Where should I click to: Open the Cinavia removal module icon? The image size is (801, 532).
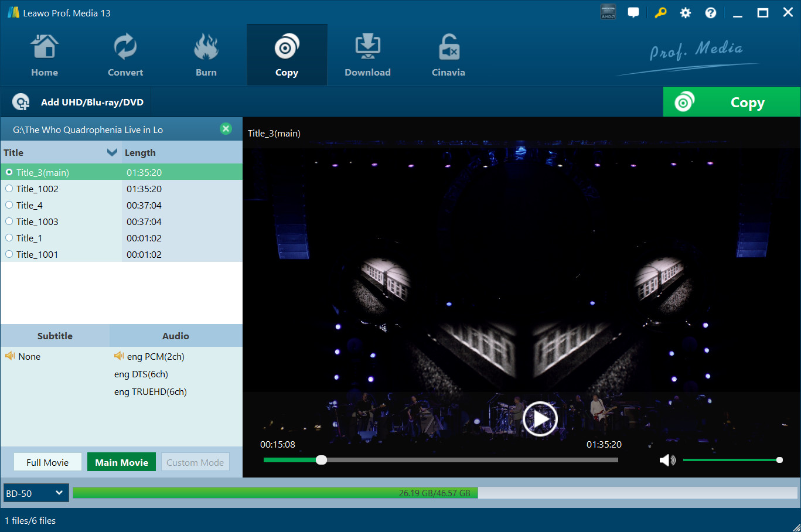click(x=449, y=47)
